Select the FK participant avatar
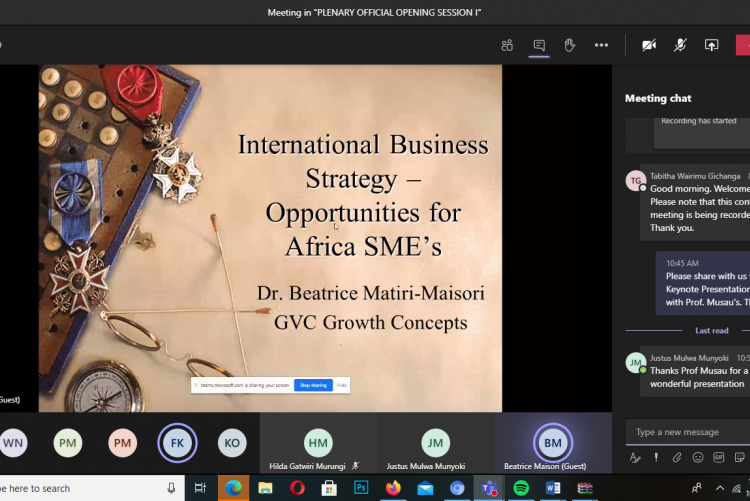 (x=177, y=443)
